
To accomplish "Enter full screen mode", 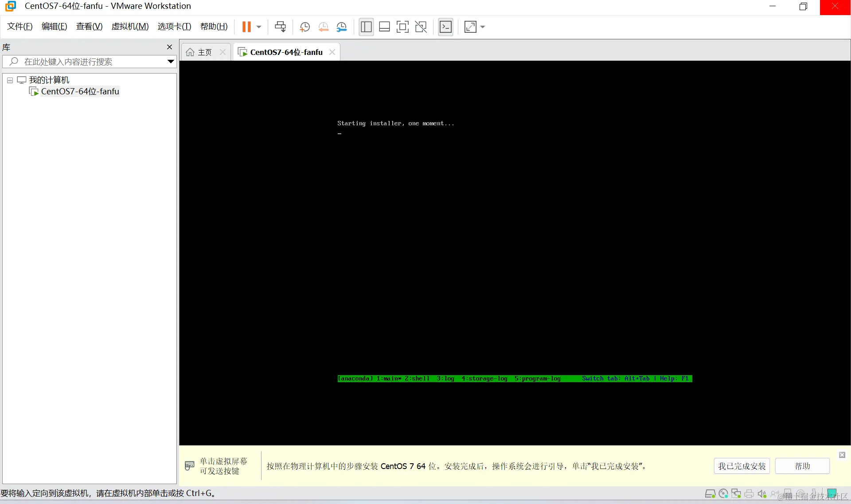I will pos(402,27).
